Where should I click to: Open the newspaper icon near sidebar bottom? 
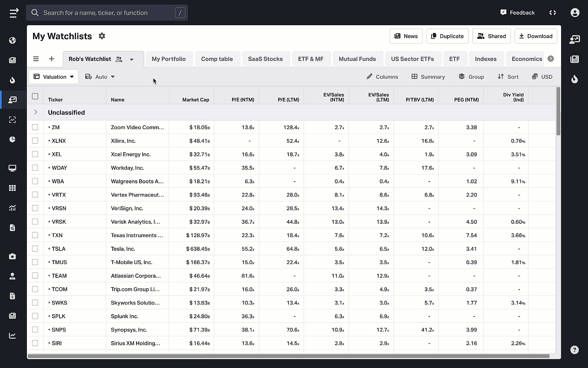click(13, 316)
